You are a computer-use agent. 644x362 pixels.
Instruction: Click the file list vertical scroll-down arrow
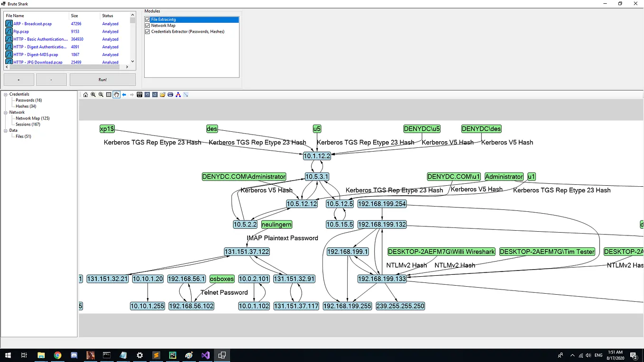133,61
